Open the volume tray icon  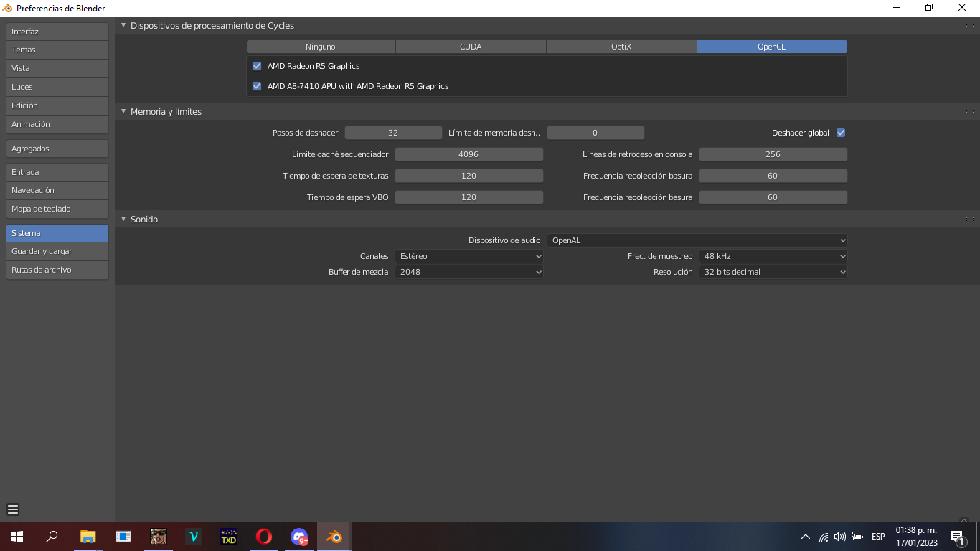(840, 537)
